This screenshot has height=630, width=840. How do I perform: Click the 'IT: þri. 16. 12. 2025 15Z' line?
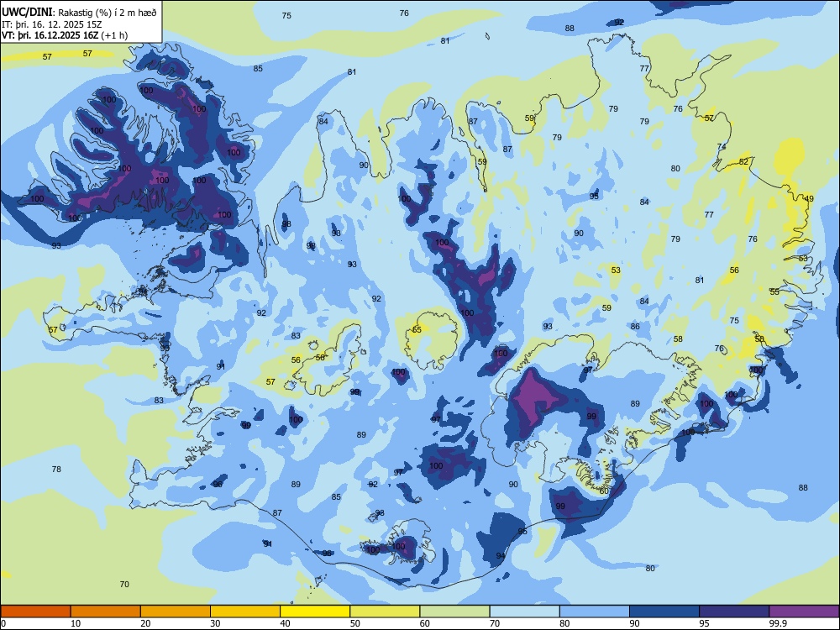click(x=52, y=24)
